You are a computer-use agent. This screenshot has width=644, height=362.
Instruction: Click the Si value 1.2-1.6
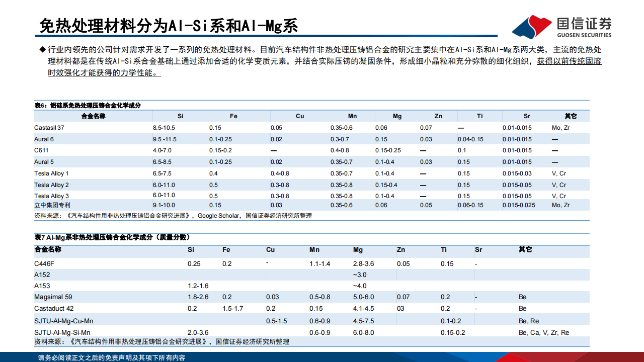click(198, 286)
